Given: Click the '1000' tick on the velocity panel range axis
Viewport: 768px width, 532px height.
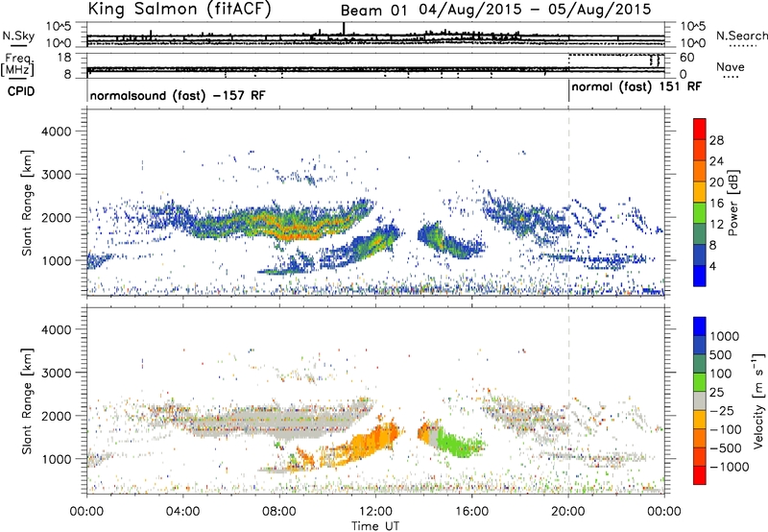Looking at the screenshot, I should (x=56, y=459).
